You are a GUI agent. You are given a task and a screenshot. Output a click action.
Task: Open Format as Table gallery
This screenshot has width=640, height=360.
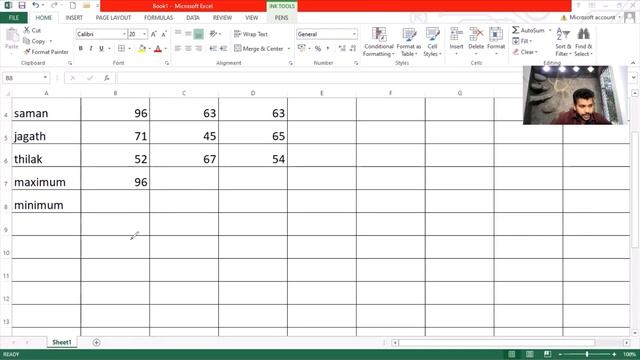tap(408, 42)
